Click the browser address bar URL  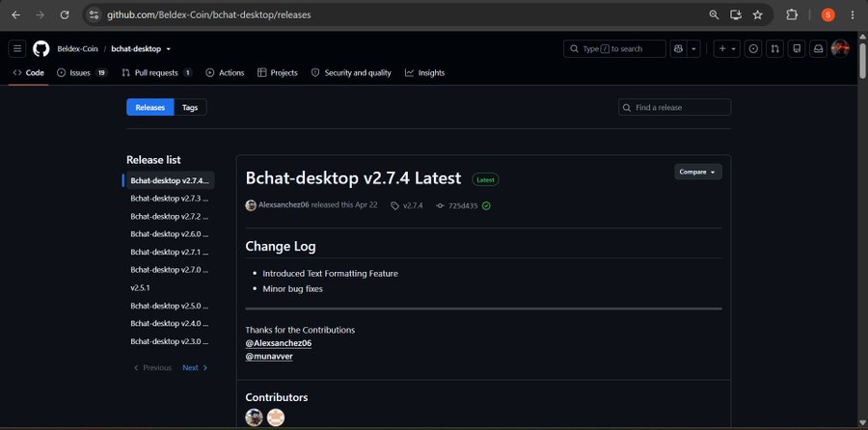click(208, 14)
